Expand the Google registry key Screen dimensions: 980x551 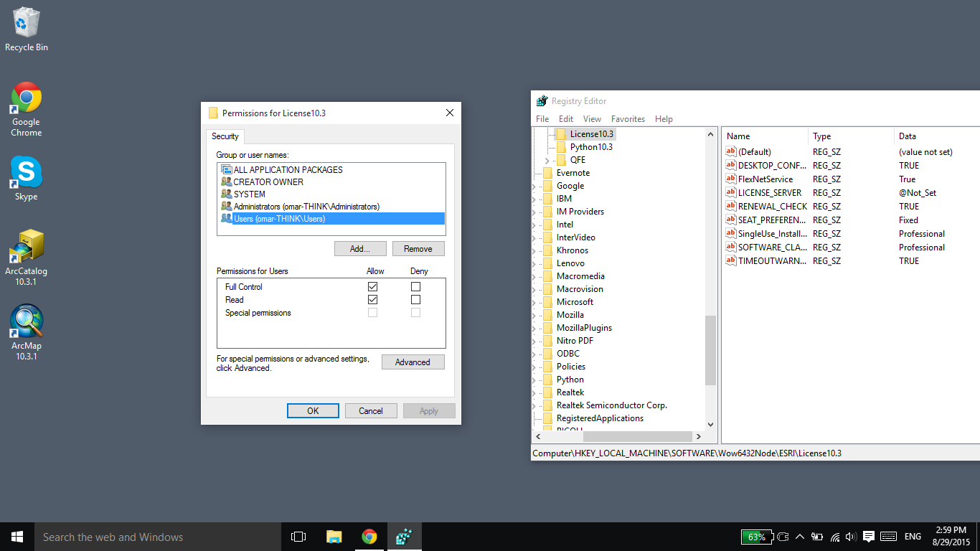[x=534, y=186]
